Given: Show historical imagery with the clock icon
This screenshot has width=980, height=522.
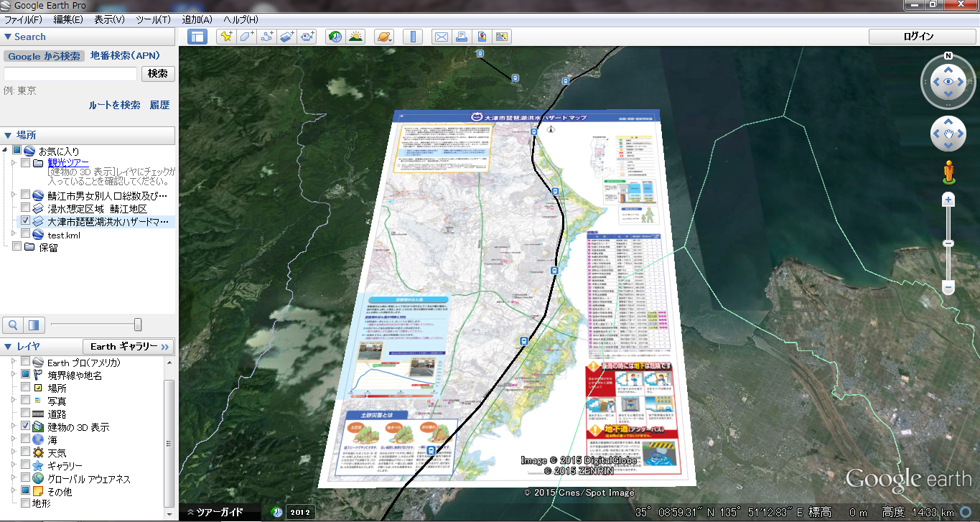Looking at the screenshot, I should (x=335, y=37).
